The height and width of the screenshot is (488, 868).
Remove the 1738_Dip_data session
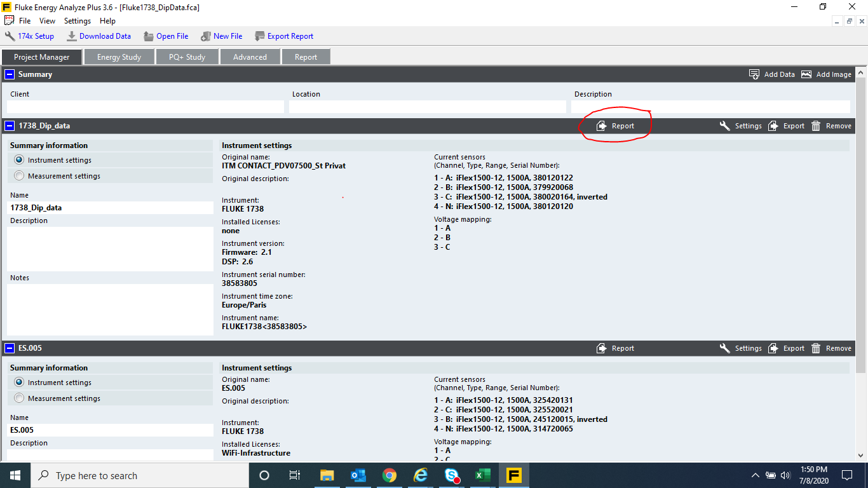pyautogui.click(x=831, y=126)
